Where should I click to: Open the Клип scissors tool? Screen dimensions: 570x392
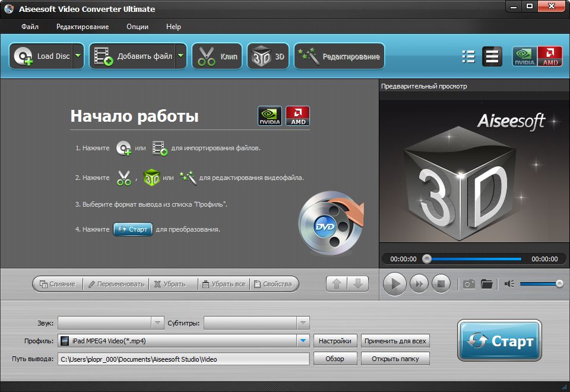click(x=217, y=56)
